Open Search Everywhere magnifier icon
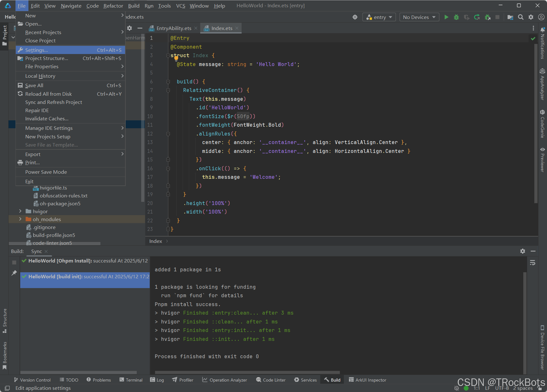This screenshot has height=392, width=547. pyautogui.click(x=521, y=17)
